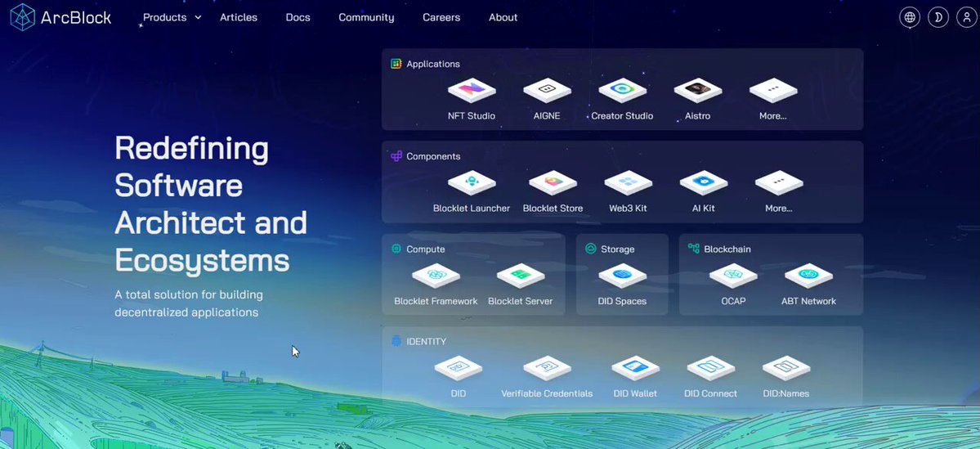Go to the Docs page

pos(298,17)
